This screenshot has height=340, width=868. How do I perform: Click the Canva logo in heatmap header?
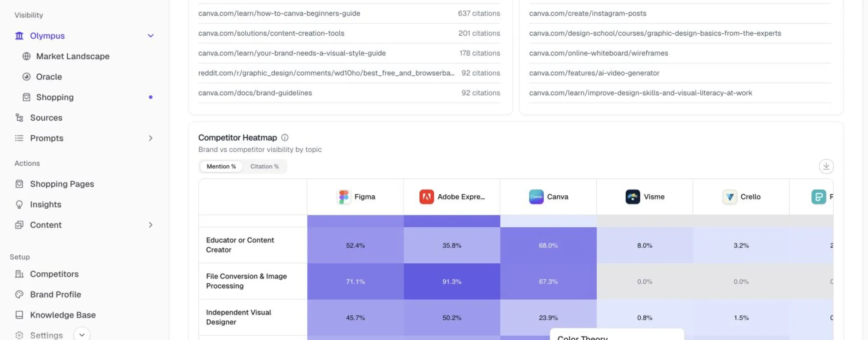tap(536, 196)
